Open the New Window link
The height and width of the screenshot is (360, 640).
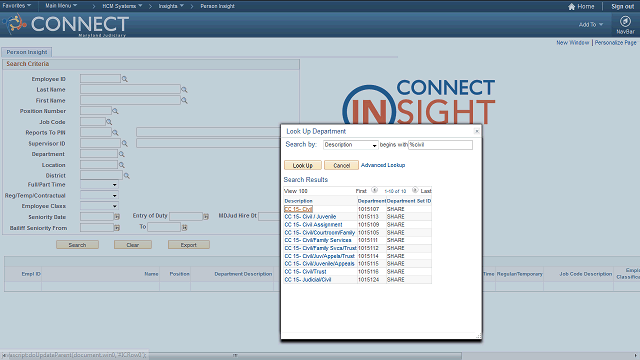coord(573,43)
